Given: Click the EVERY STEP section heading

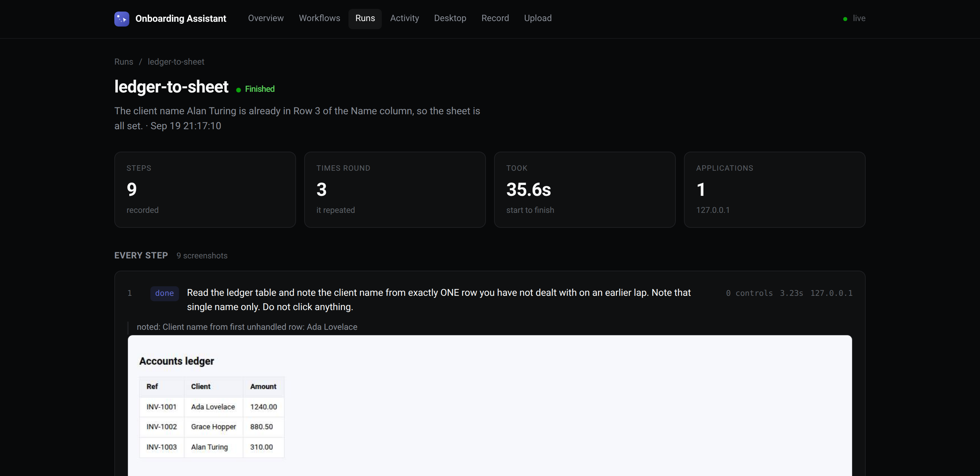Looking at the screenshot, I should (141, 255).
